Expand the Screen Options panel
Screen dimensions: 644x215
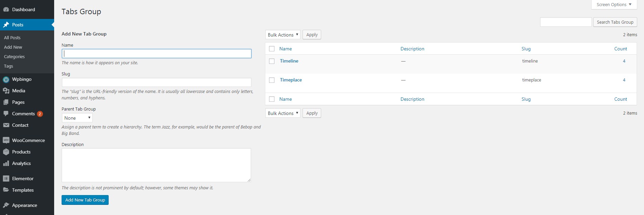(614, 4)
